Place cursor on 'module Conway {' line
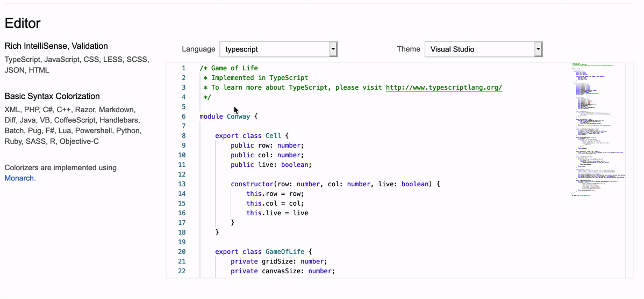 coord(228,116)
